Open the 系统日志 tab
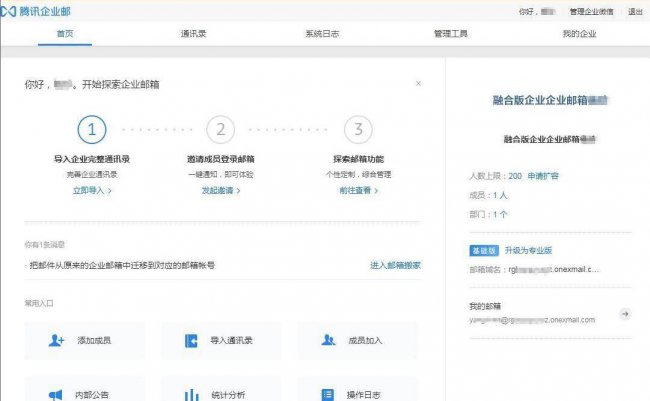The width and height of the screenshot is (650, 401). (322, 34)
